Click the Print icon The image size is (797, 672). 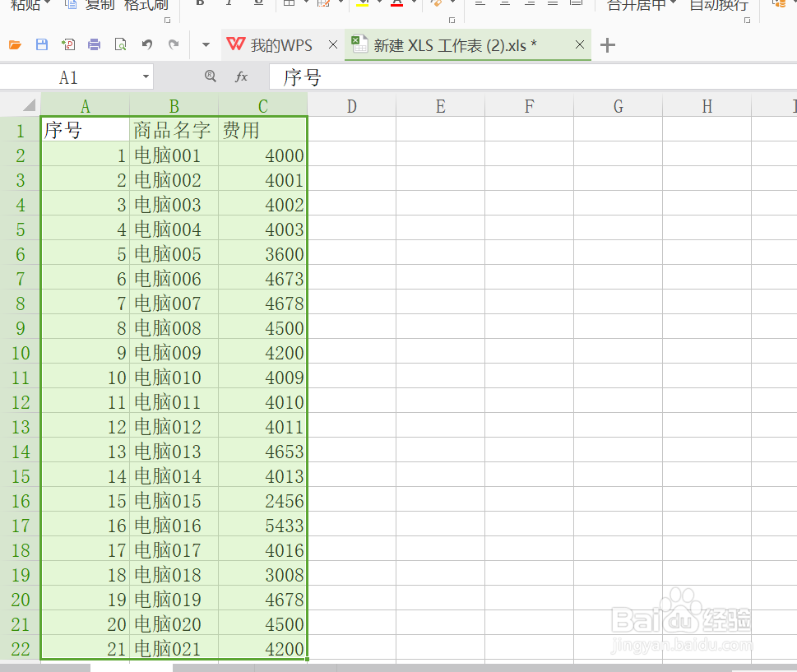tap(96, 45)
